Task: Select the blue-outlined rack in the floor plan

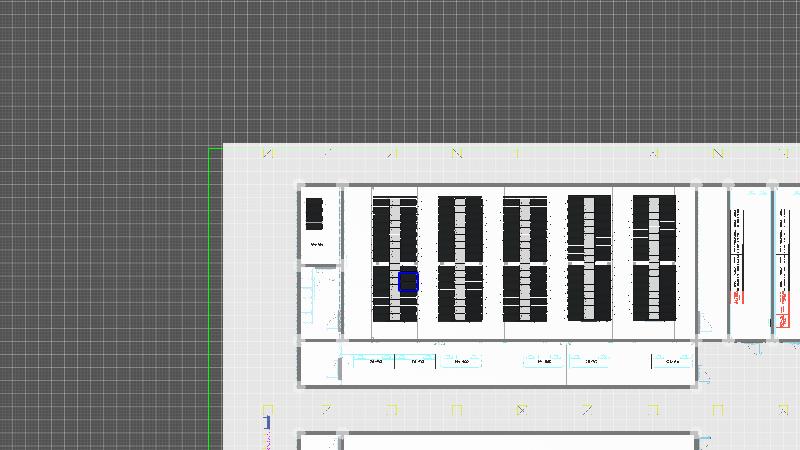Action: [x=408, y=281]
